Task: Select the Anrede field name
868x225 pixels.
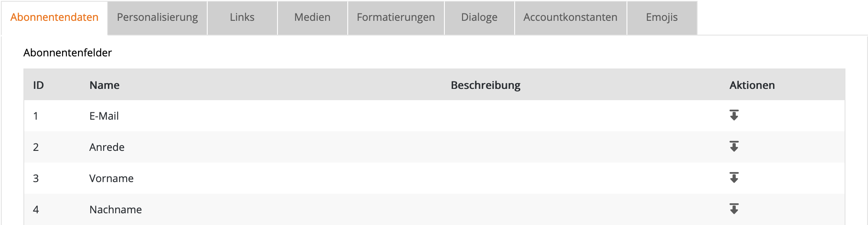Action: click(107, 147)
